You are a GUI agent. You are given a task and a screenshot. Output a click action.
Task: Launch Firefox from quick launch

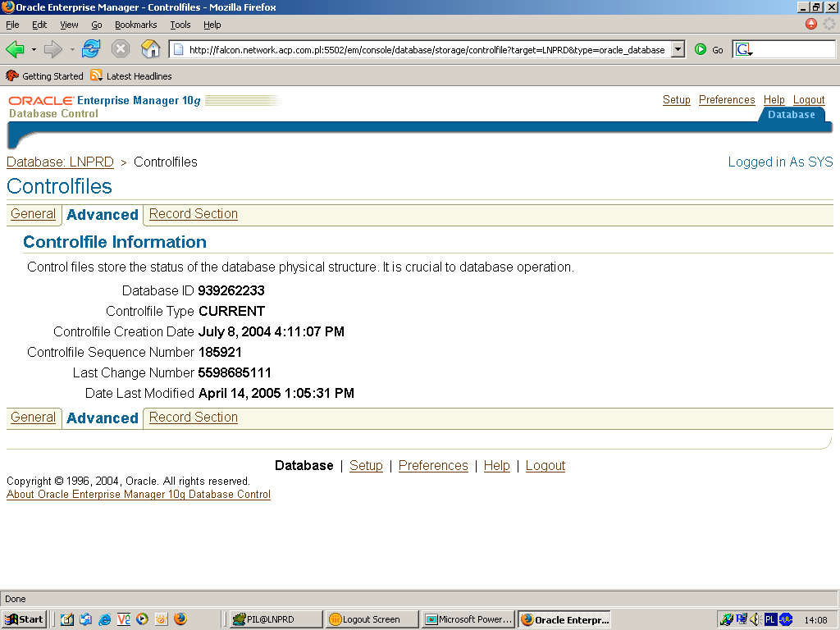180,619
